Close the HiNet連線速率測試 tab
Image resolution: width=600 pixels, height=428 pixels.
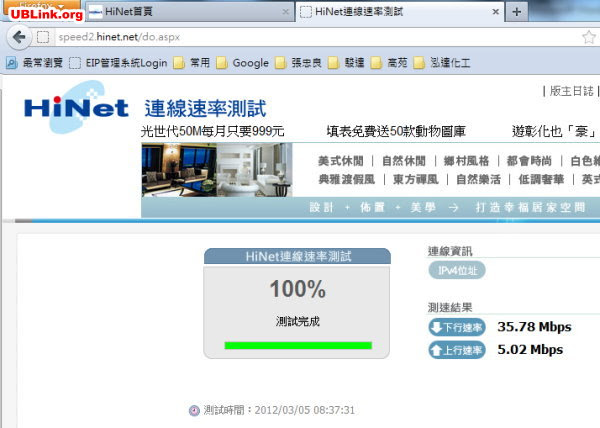pyautogui.click(x=496, y=12)
